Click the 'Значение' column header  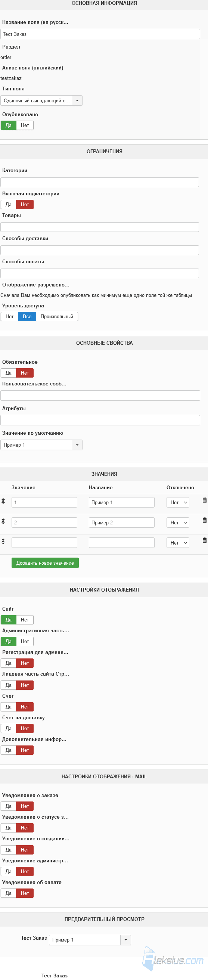23,487
